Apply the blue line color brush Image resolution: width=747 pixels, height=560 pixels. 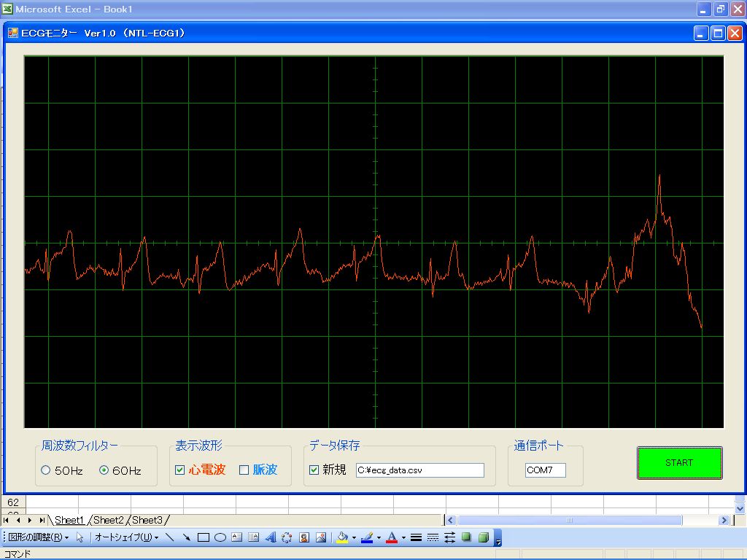pyautogui.click(x=368, y=537)
